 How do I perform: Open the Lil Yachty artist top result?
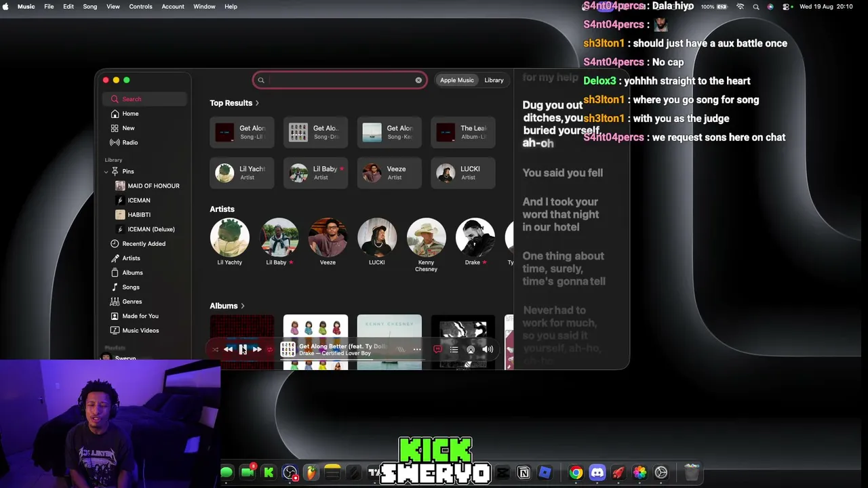[x=241, y=173]
